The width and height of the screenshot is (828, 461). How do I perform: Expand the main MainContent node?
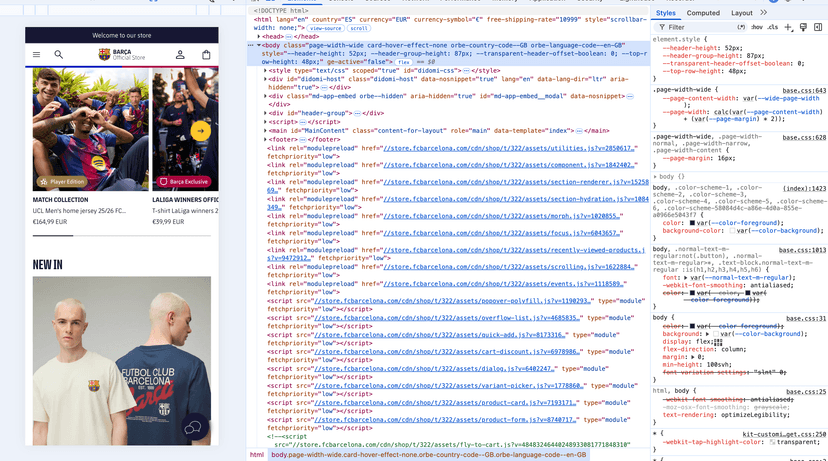(x=265, y=130)
